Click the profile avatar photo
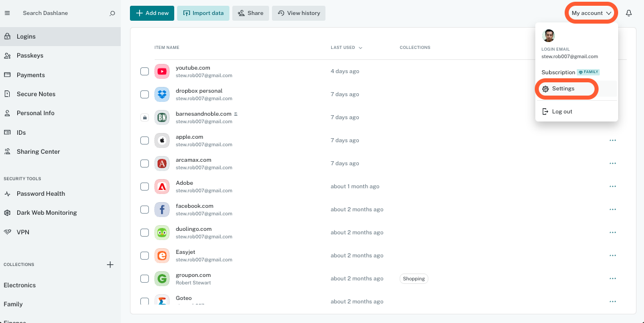644x323 pixels. pyautogui.click(x=549, y=36)
